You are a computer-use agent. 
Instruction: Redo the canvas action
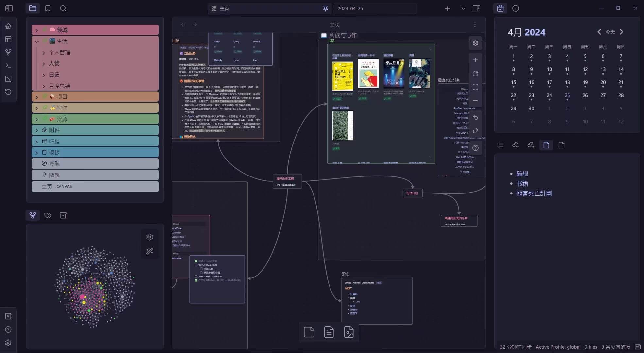[475, 131]
